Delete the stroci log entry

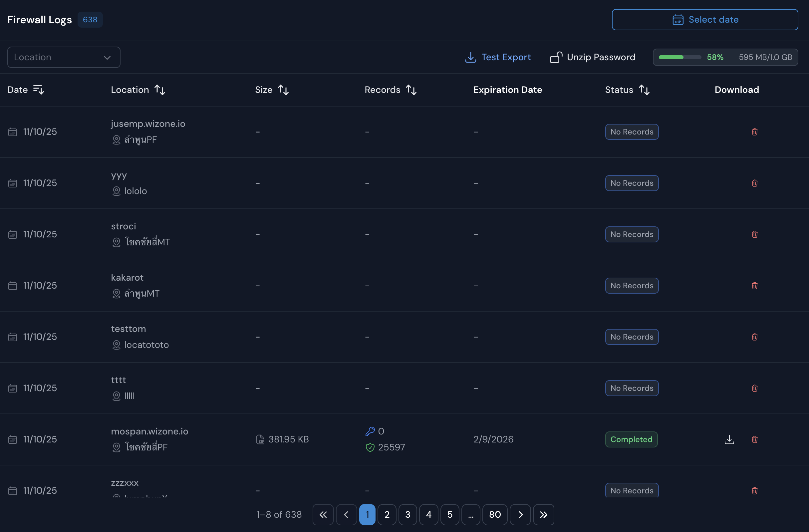[x=754, y=234]
